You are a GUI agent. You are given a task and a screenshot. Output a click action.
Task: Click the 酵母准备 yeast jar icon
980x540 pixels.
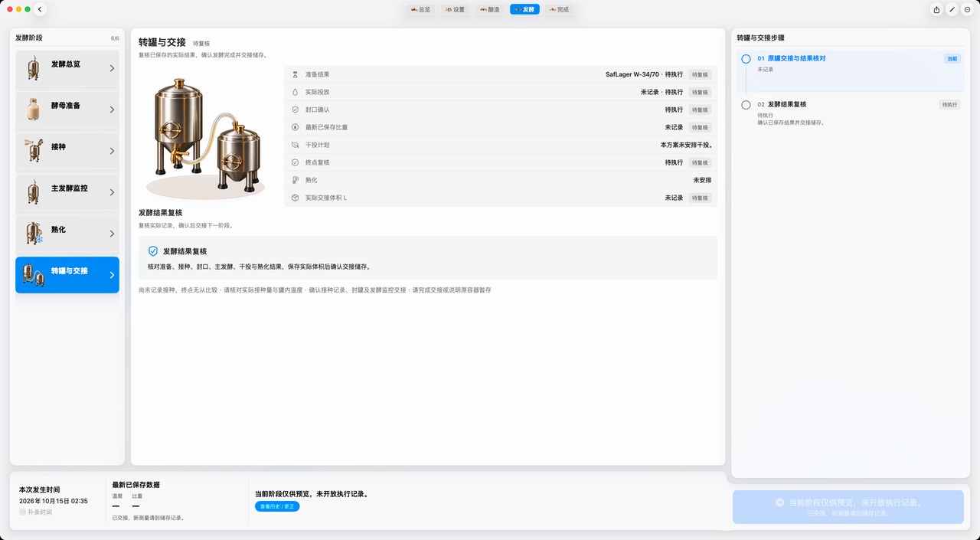pos(33,110)
